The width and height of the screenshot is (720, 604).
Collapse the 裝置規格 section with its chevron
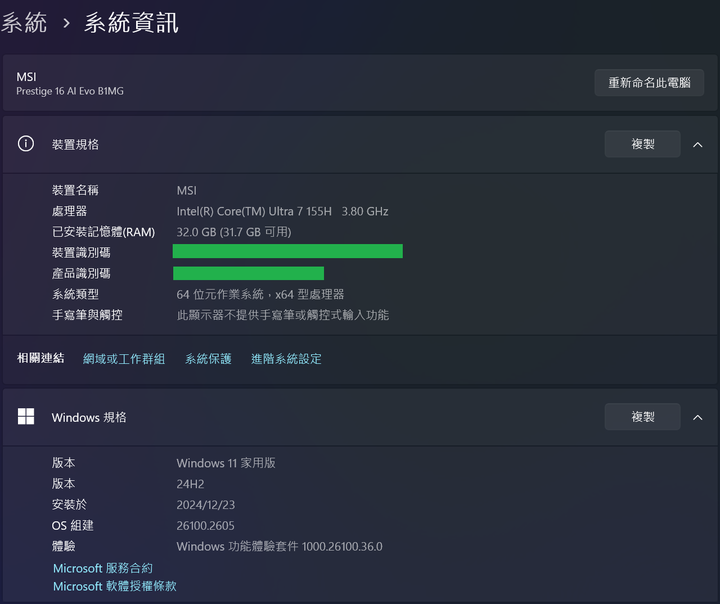point(698,145)
